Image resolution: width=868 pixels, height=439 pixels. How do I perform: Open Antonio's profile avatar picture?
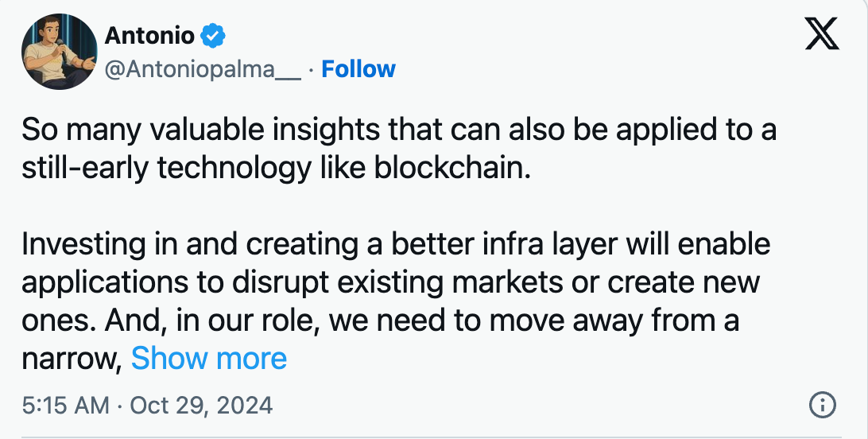pyautogui.click(x=54, y=52)
